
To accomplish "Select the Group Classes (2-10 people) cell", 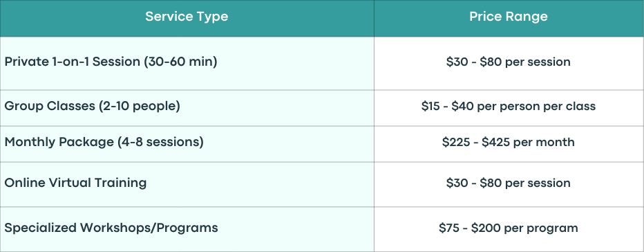I will tap(187, 108).
